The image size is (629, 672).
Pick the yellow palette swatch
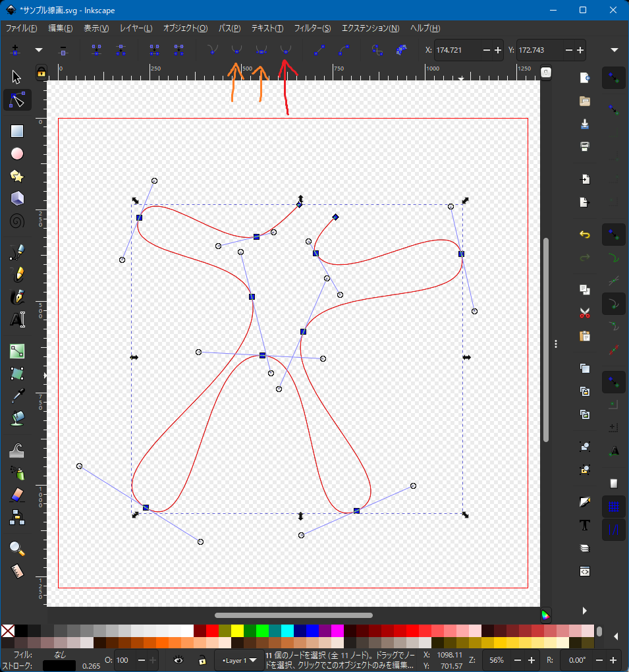pyautogui.click(x=237, y=631)
